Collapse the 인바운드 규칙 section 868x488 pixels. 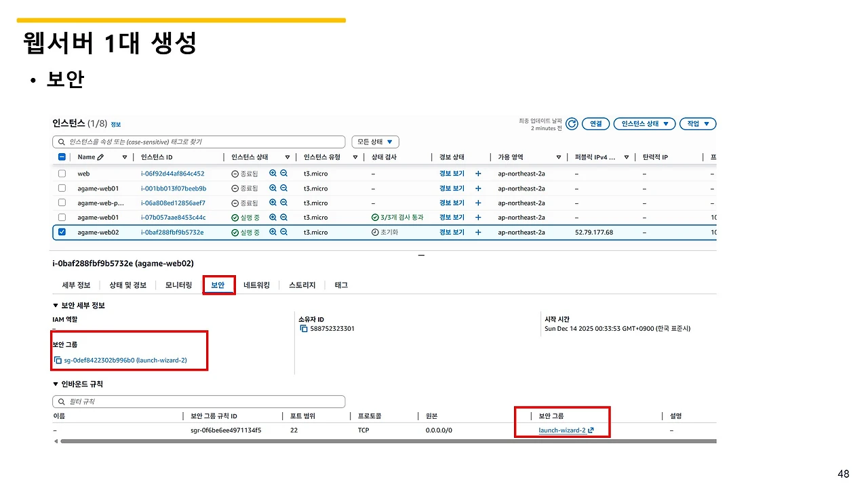[x=56, y=384]
